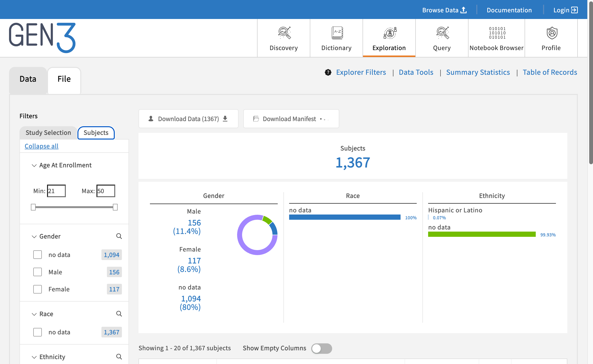
Task: Click the download arrow on Download Data
Action: 225,119
